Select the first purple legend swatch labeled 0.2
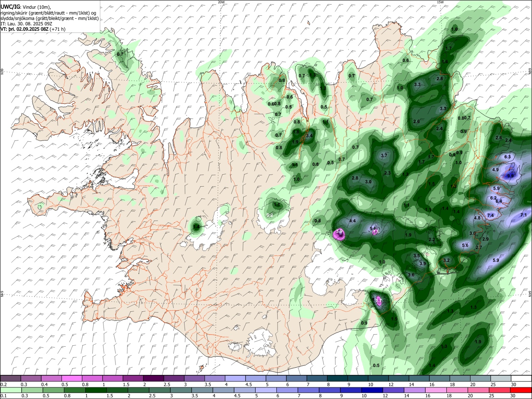The width and height of the screenshot is (532, 399). click(10, 379)
